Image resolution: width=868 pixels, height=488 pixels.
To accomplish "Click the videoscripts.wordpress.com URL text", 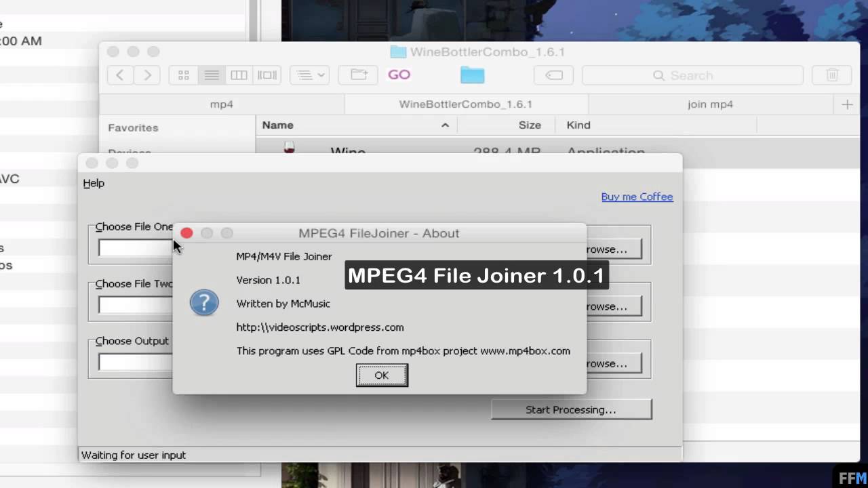I will [320, 327].
